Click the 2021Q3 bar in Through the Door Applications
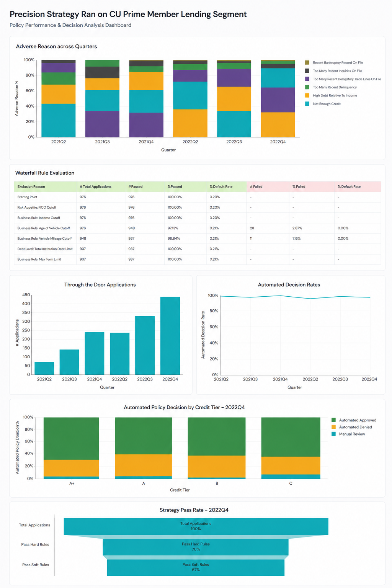392x588 pixels. pyautogui.click(x=69, y=362)
